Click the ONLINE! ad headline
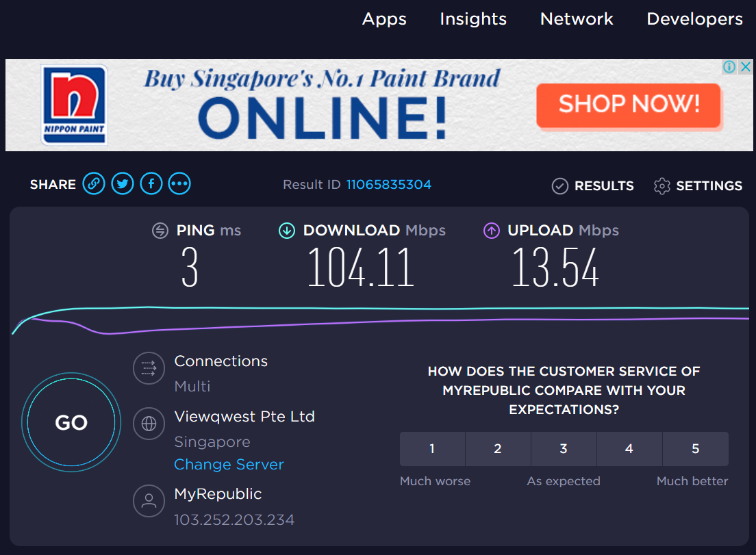The height and width of the screenshot is (555, 756). click(x=323, y=118)
